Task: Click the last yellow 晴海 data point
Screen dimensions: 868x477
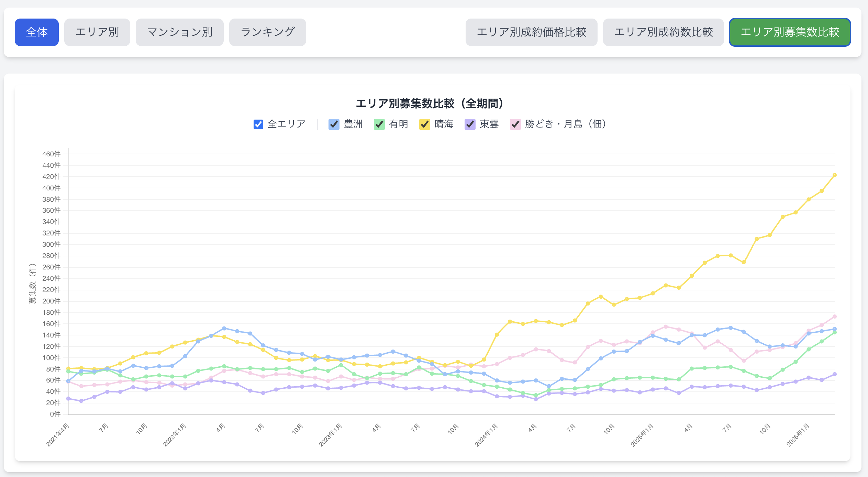Action: (x=834, y=175)
